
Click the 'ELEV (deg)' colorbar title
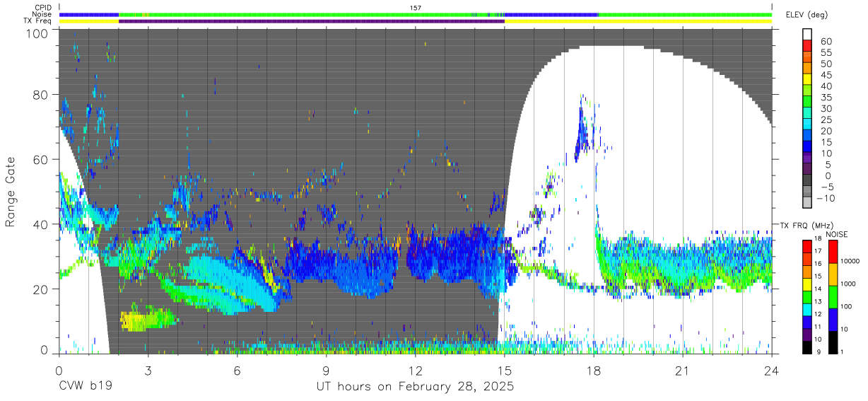click(x=806, y=15)
